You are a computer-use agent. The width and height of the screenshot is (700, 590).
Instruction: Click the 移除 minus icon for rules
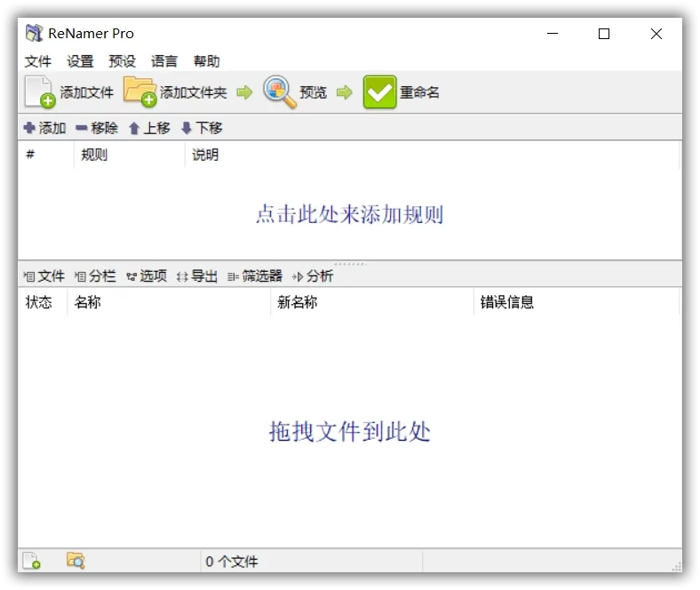tap(81, 128)
